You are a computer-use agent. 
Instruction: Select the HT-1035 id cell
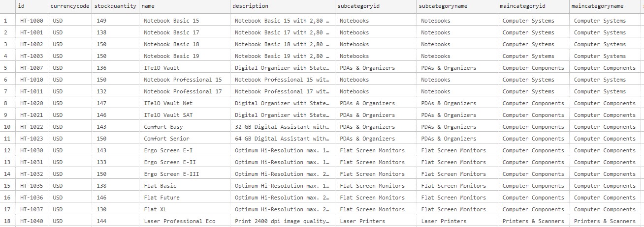click(x=32, y=186)
